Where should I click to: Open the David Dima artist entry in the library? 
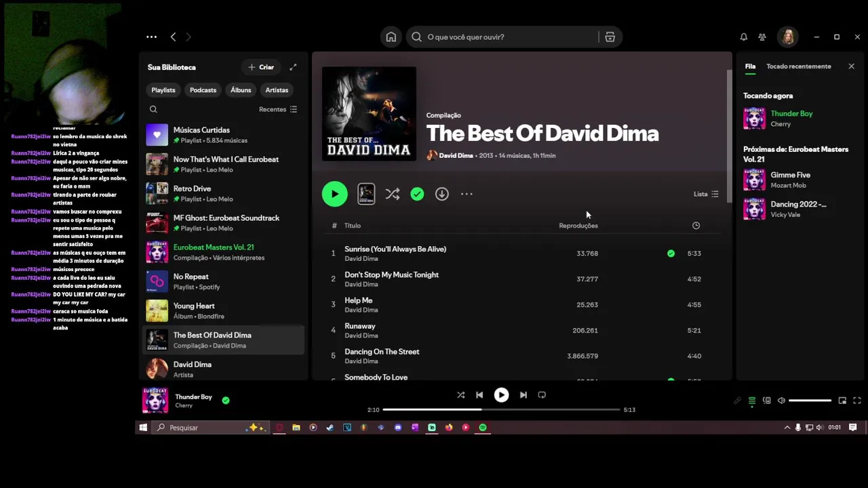(x=224, y=369)
